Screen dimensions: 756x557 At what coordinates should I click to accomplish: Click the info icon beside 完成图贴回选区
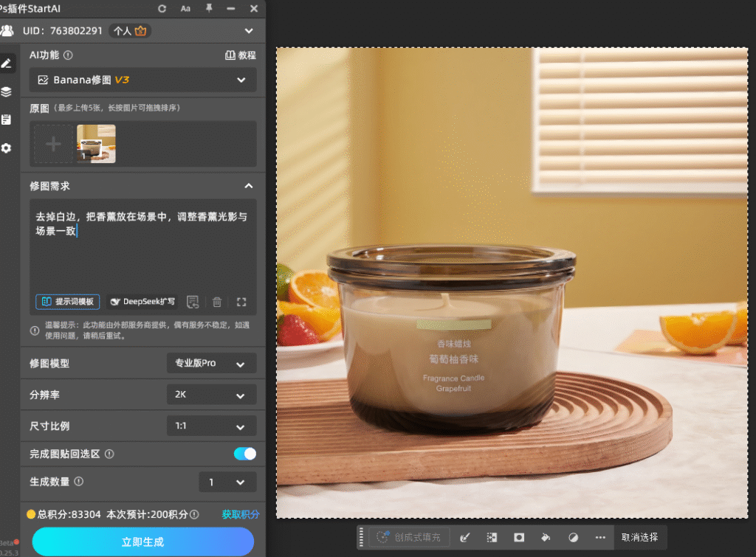(109, 454)
